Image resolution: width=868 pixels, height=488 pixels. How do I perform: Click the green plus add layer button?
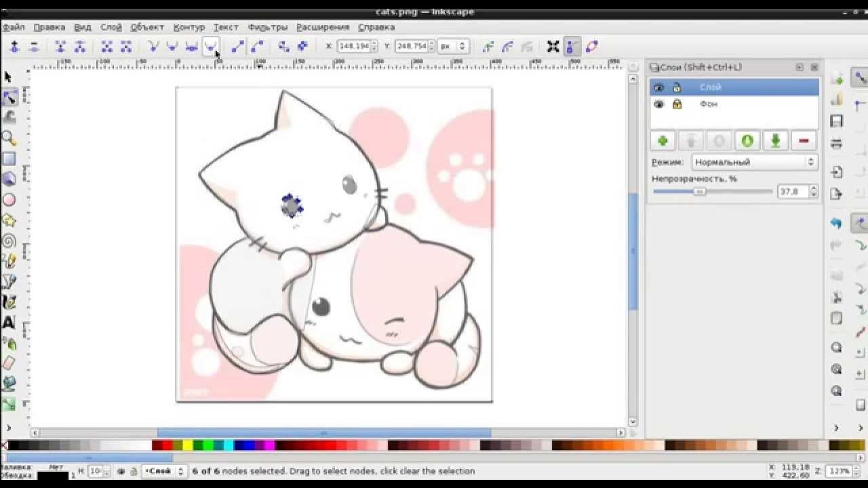coord(663,141)
